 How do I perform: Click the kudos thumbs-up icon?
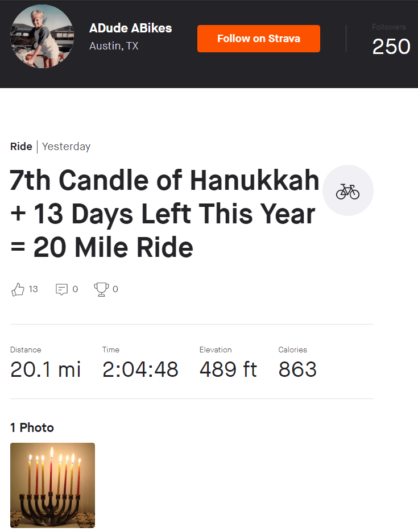click(x=18, y=289)
